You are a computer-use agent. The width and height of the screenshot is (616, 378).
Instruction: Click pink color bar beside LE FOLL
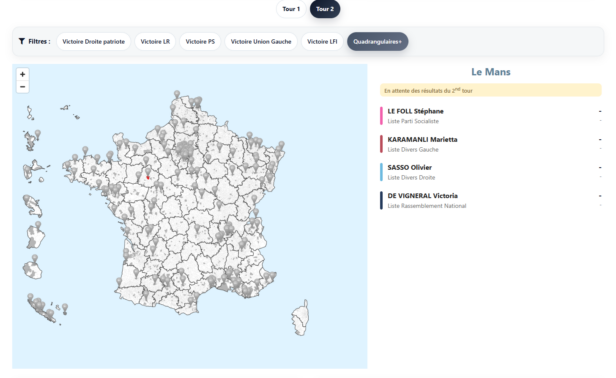[x=381, y=116]
